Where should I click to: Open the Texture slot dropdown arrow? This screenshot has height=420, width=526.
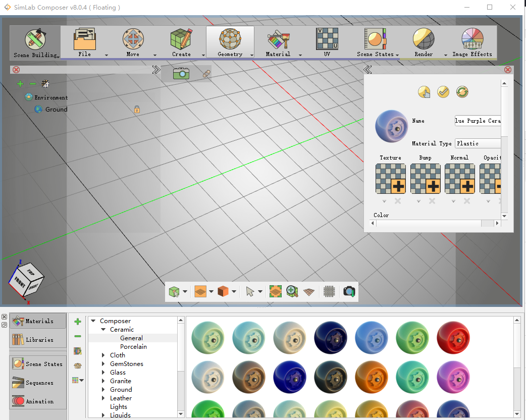pyautogui.click(x=385, y=201)
